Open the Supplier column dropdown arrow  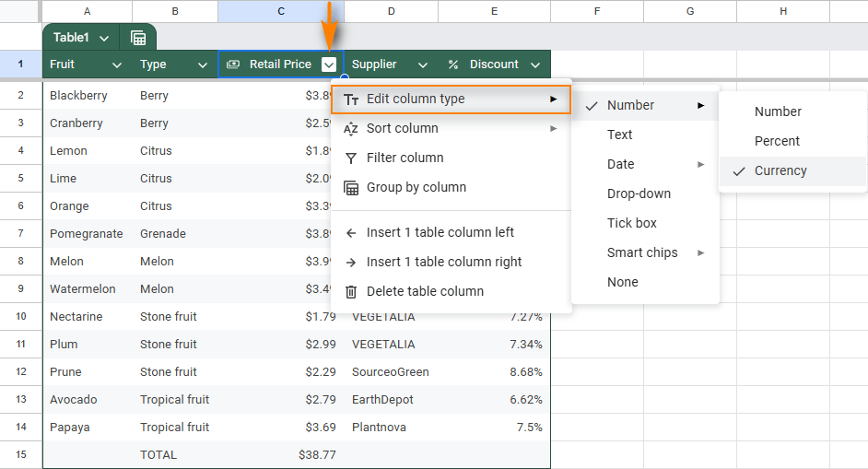[x=423, y=65]
